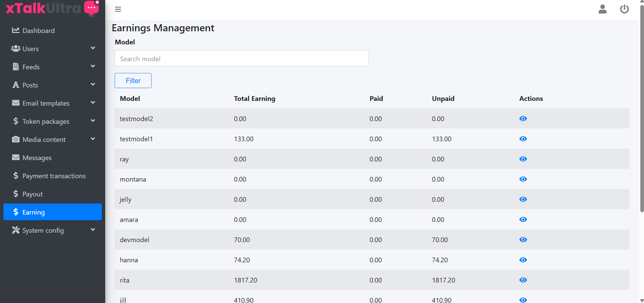Click the xTalkUltra logo
This screenshot has width=644, height=303.
click(x=52, y=8)
